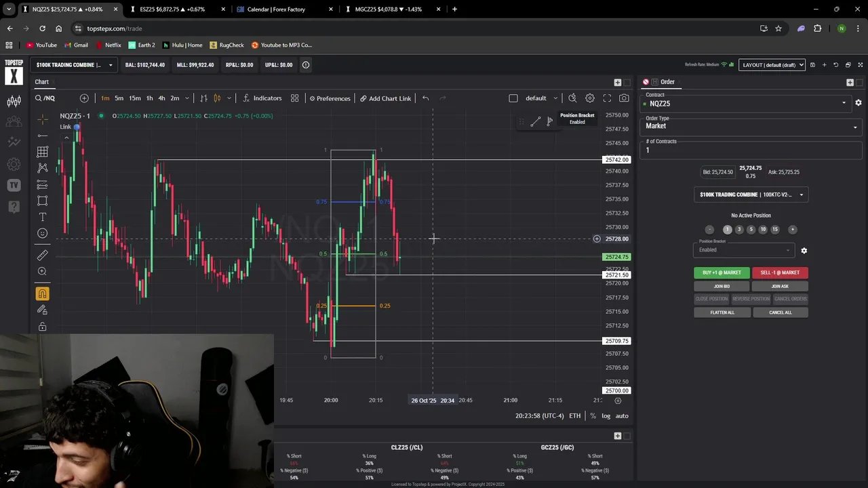Select the Text annotation tool
Viewport: 868px width, 488px height.
click(x=43, y=217)
